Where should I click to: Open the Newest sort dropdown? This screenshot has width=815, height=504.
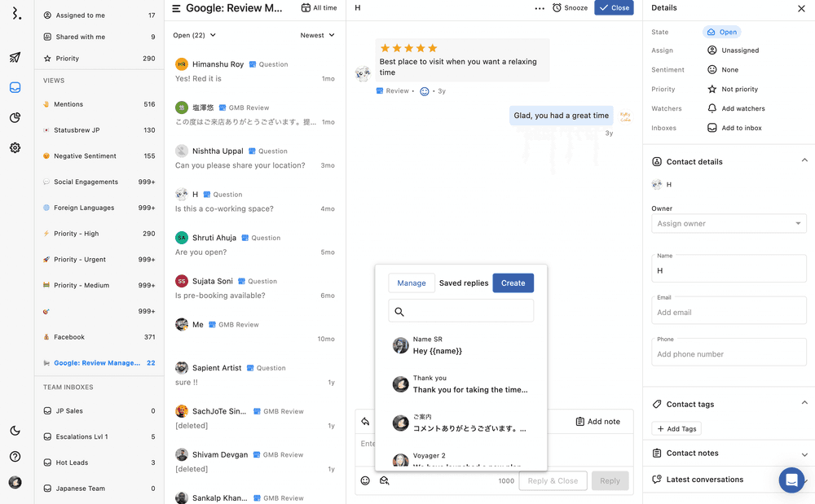point(317,35)
